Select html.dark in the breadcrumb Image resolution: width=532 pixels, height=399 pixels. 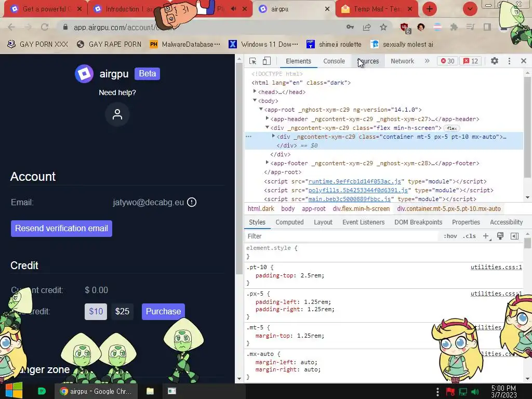coord(261,209)
